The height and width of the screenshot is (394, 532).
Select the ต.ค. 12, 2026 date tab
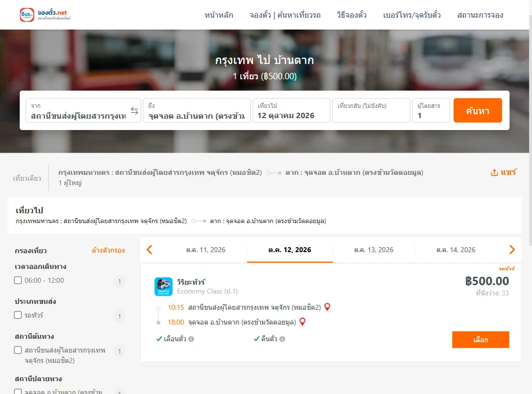pos(290,250)
